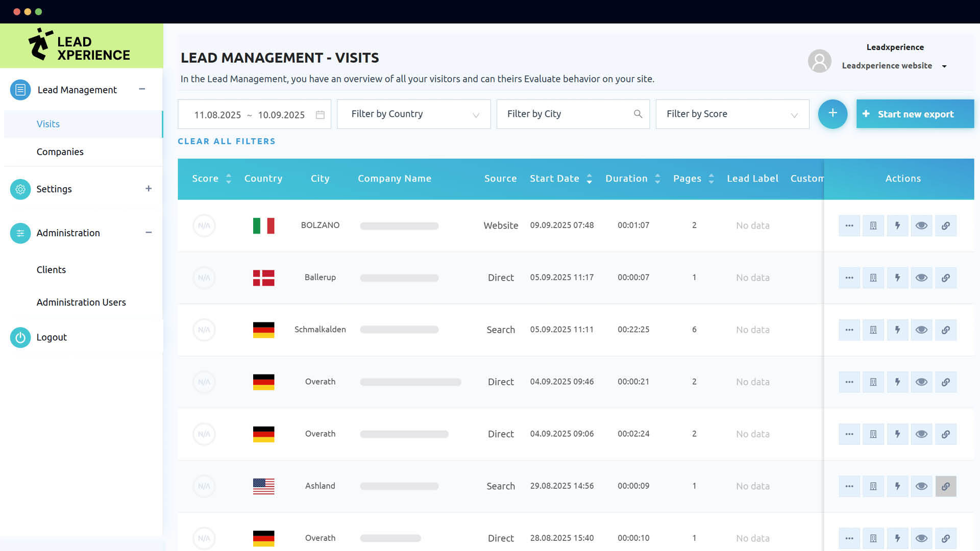Image resolution: width=980 pixels, height=551 pixels.
Task: Click the calendar icon in date range field
Action: point(320,115)
